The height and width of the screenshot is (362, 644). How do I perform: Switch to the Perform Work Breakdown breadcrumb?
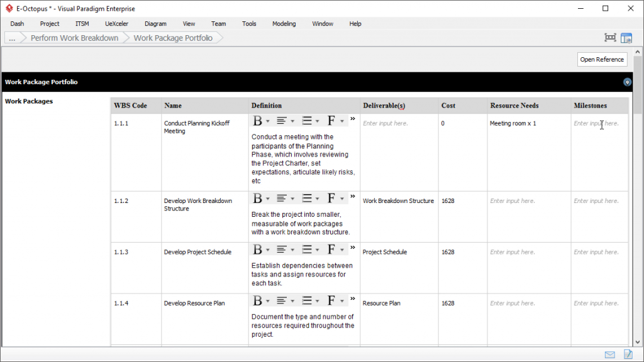point(74,38)
